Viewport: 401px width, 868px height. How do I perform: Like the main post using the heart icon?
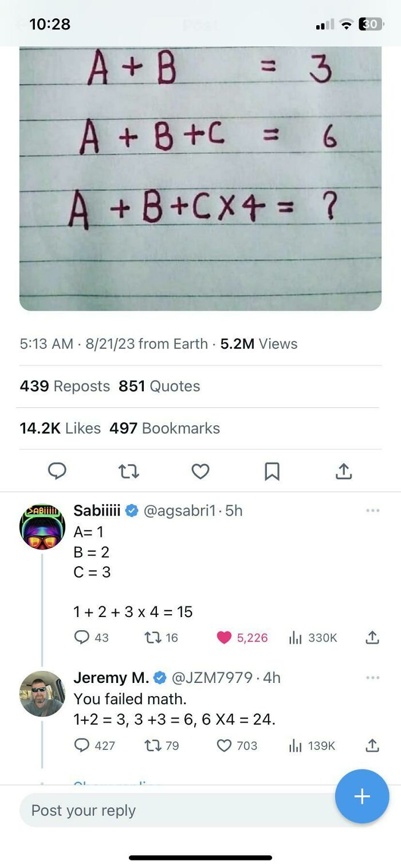click(x=200, y=472)
